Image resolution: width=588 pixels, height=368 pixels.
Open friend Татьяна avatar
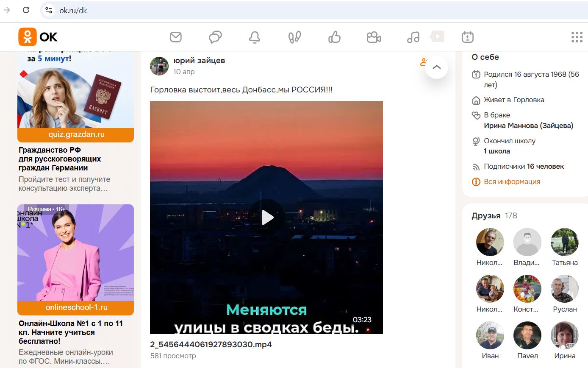tap(565, 242)
